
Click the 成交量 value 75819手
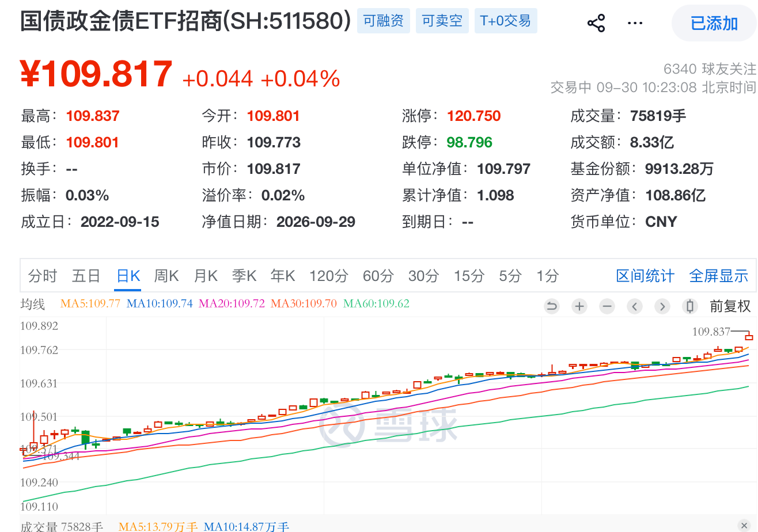tap(659, 116)
